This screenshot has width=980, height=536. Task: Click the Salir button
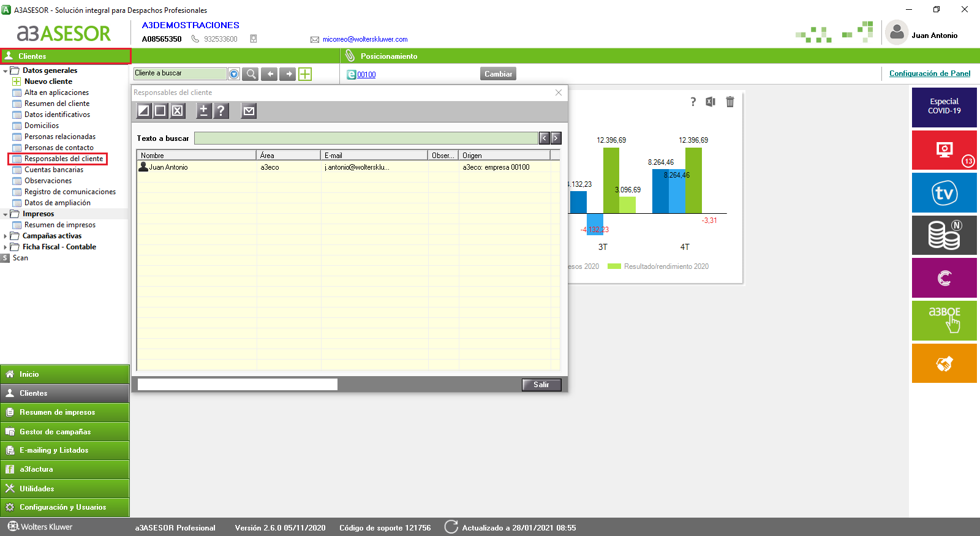[x=541, y=385]
